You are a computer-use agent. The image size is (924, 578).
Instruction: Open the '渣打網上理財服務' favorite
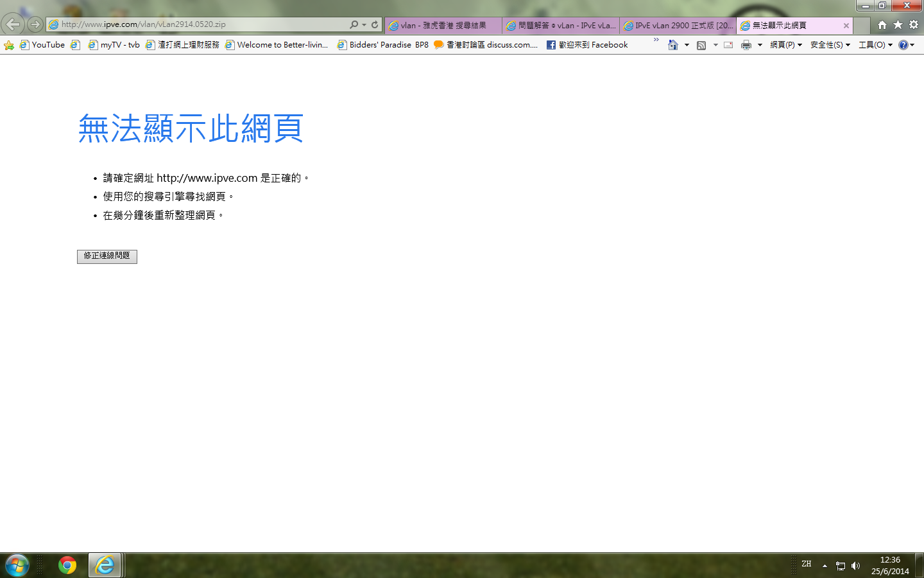[x=182, y=45]
